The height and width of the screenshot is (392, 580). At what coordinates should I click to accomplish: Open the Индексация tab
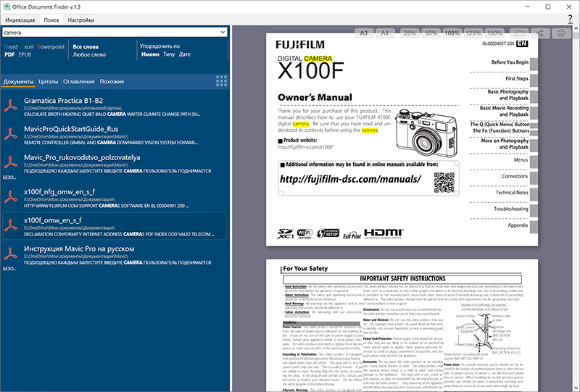(19, 20)
